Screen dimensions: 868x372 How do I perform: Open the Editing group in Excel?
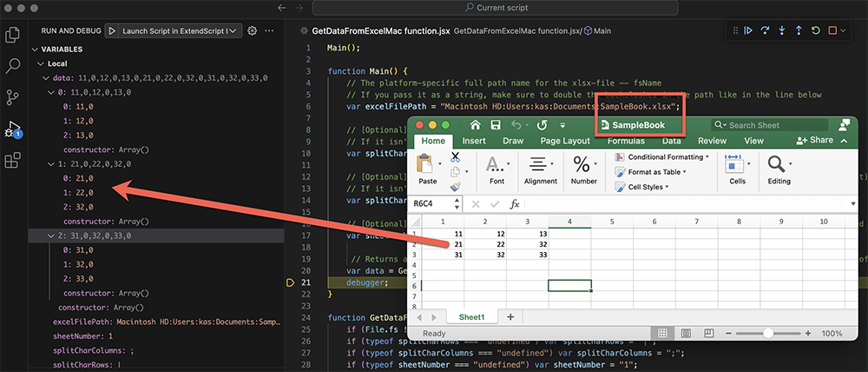pos(779,169)
